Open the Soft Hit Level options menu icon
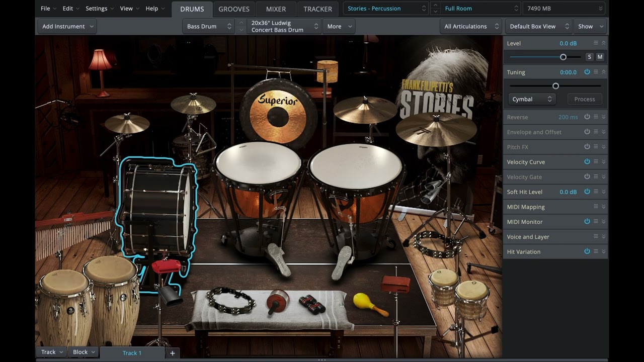644x362 pixels. pyautogui.click(x=596, y=192)
